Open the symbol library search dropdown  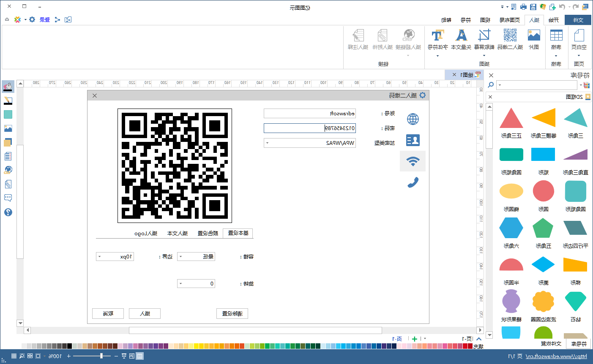pyautogui.click(x=500, y=85)
